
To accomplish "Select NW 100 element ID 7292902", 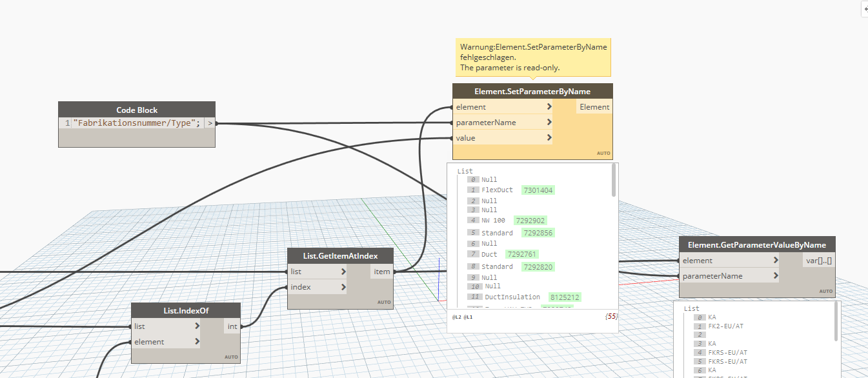I will coord(530,221).
